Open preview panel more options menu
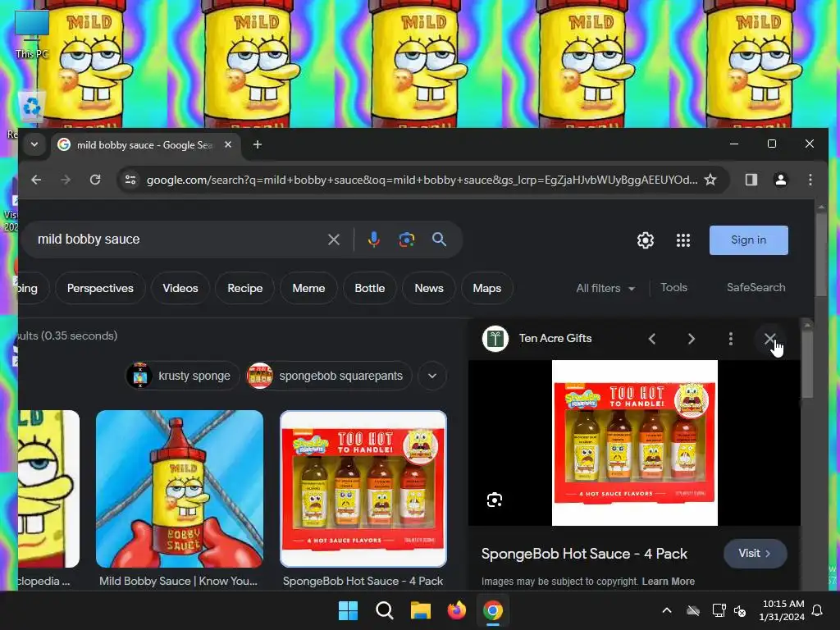 coord(731,339)
